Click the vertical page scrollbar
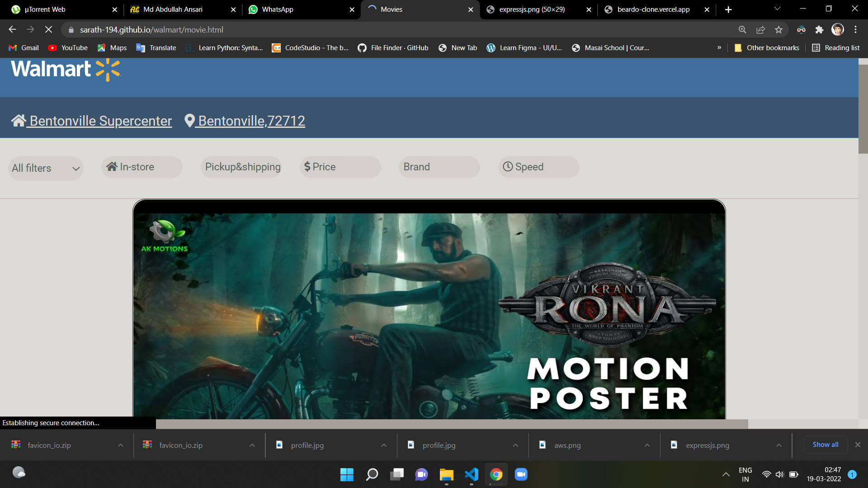The image size is (868, 488). [863, 109]
